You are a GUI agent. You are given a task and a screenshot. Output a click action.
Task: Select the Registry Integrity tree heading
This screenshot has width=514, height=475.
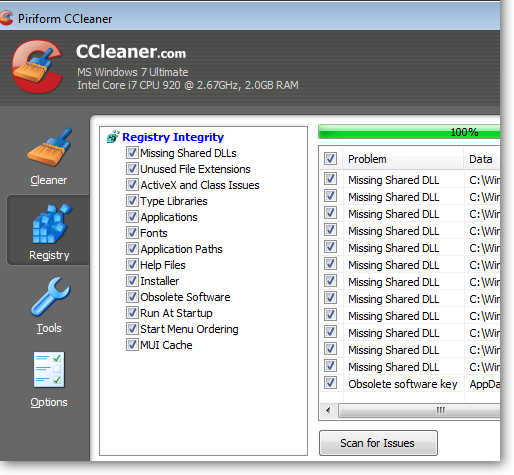pos(173,137)
